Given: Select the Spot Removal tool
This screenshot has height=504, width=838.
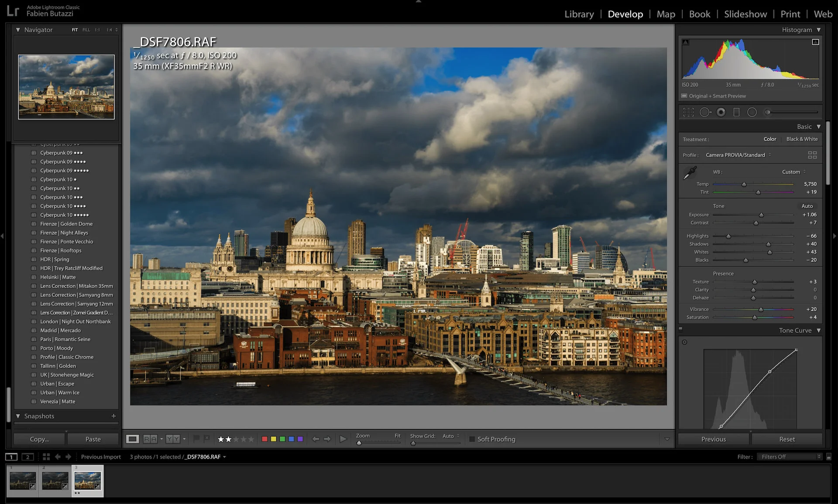Looking at the screenshot, I should point(705,113).
